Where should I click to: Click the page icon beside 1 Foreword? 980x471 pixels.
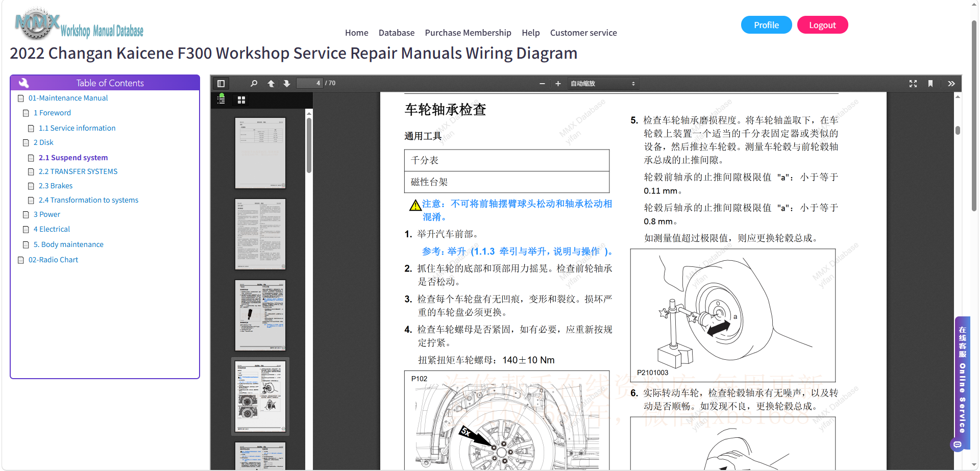point(26,113)
